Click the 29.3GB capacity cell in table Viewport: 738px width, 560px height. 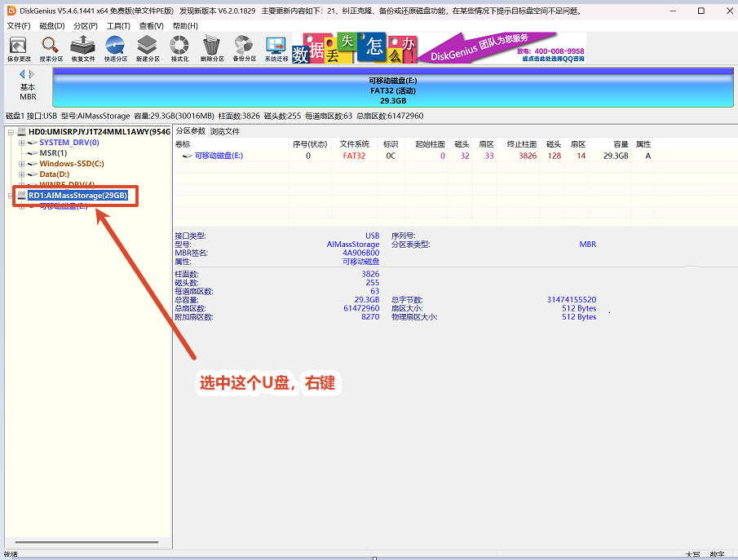point(616,156)
